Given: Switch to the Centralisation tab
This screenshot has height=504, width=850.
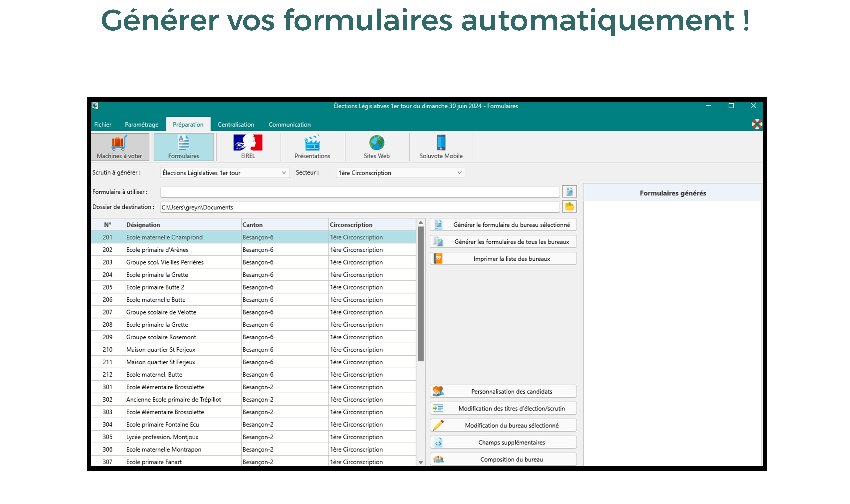Looking at the screenshot, I should point(236,125).
